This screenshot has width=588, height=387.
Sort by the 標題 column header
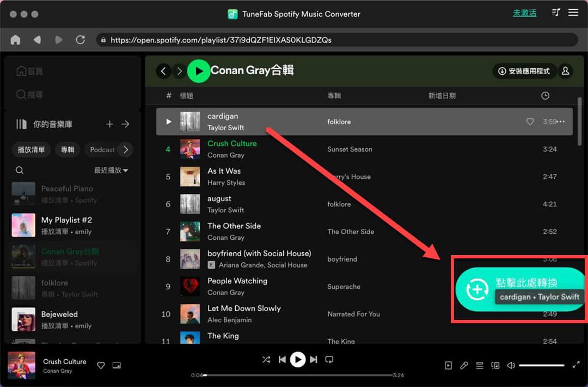tap(186, 96)
